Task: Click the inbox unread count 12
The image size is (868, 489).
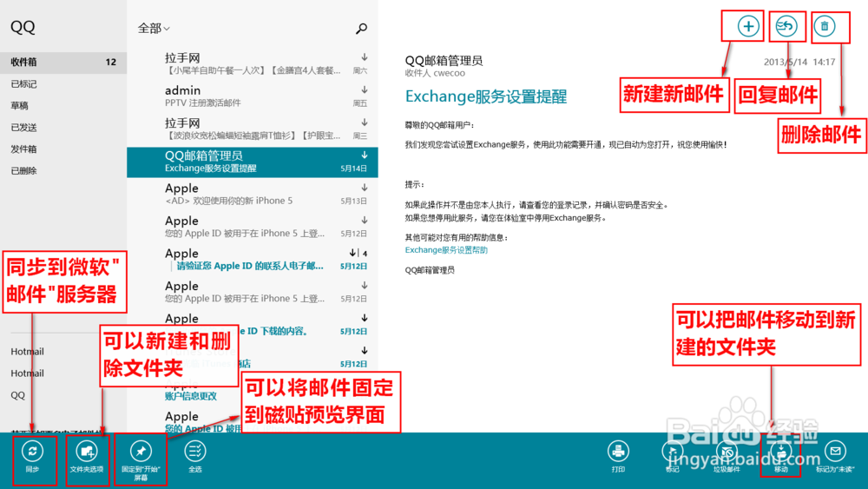Action: tap(111, 62)
